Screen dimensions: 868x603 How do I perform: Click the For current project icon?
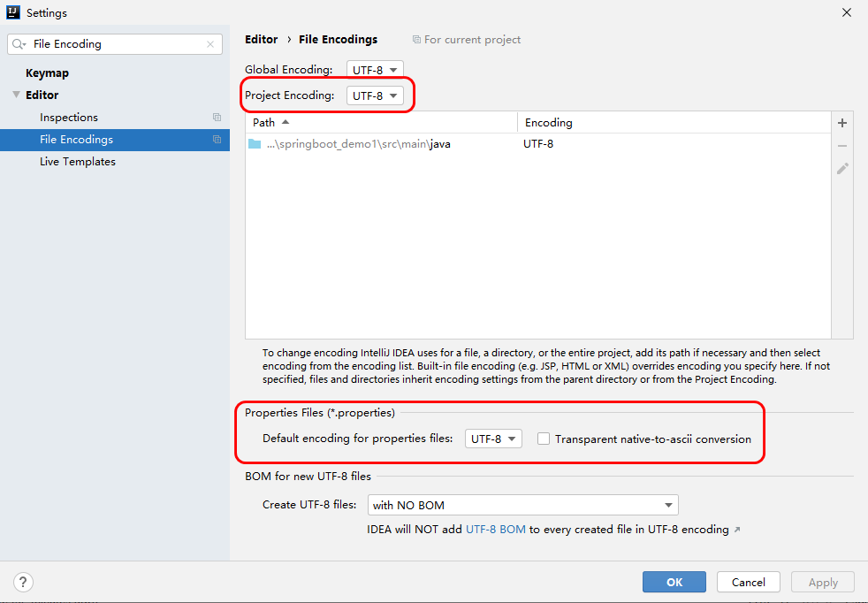tap(416, 39)
